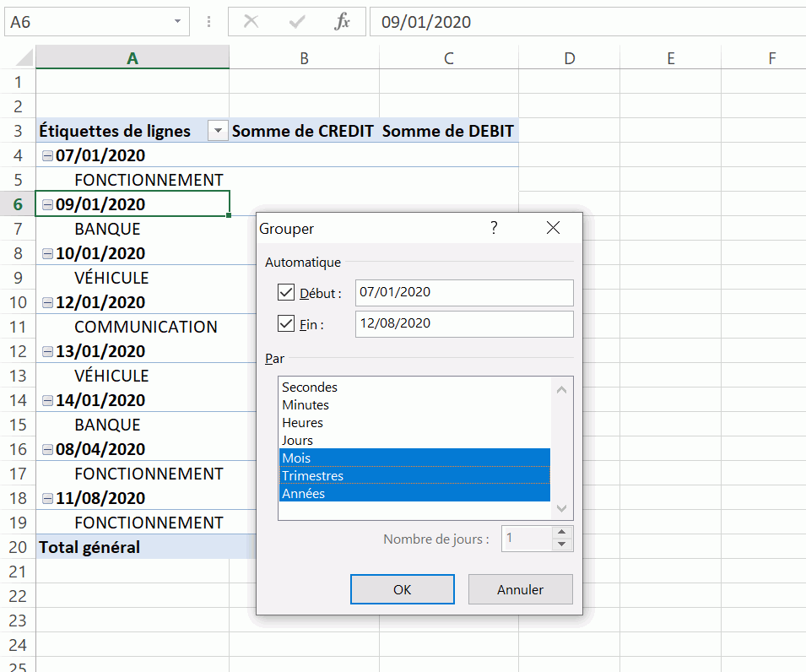Click the Cancel X icon in formula bar
Screen dimensions: 806x672
[251, 22]
